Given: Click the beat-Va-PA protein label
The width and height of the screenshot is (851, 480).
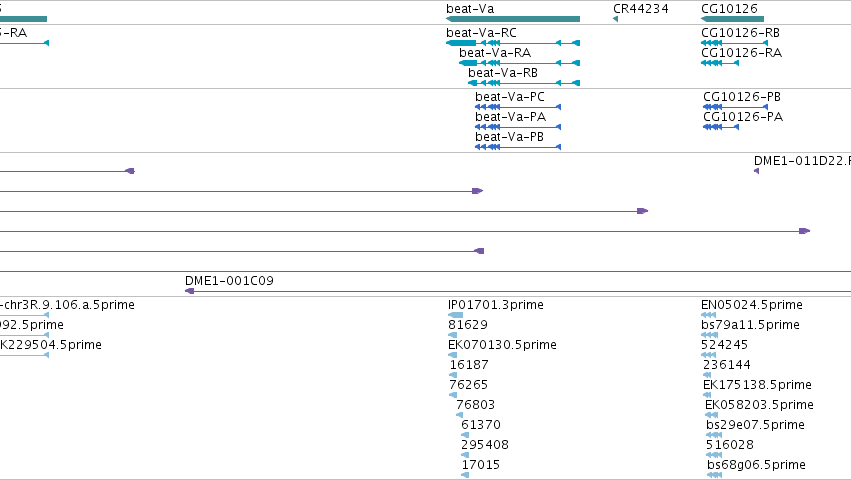Looking at the screenshot, I should tap(510, 117).
